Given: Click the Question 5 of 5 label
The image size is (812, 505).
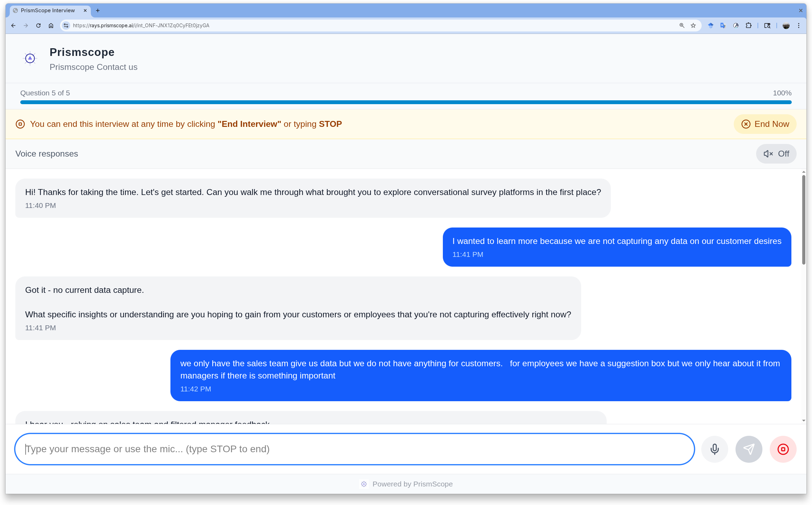Looking at the screenshot, I should (45, 93).
